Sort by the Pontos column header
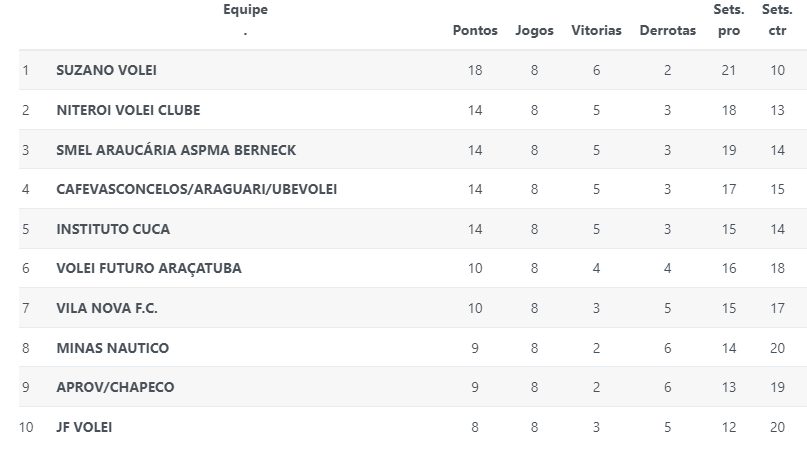The width and height of the screenshot is (807, 455). click(474, 30)
